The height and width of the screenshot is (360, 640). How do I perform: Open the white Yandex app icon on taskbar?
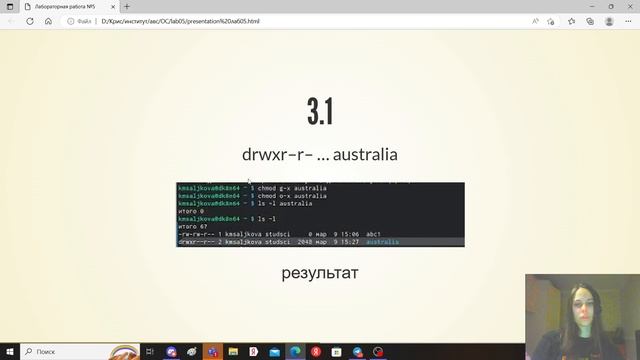pos(254,351)
